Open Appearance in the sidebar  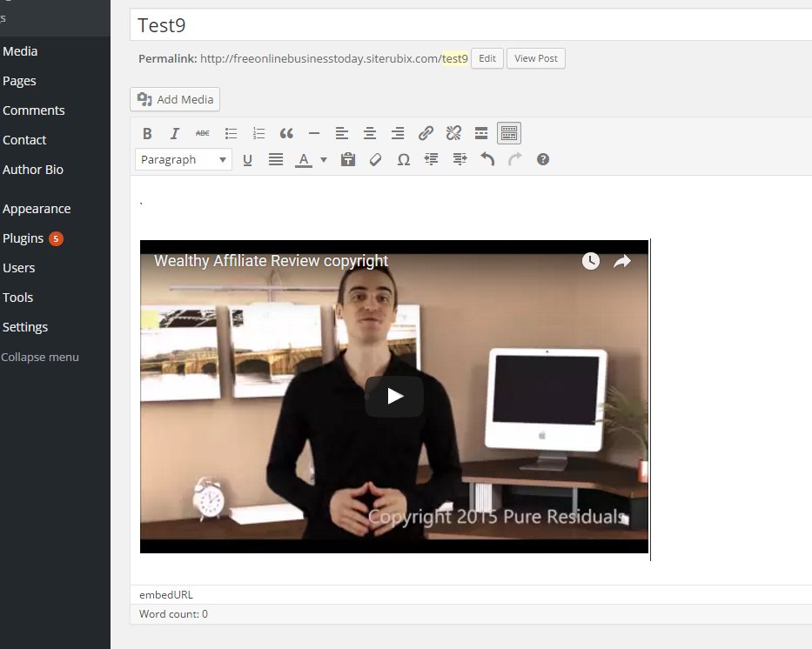(37, 209)
